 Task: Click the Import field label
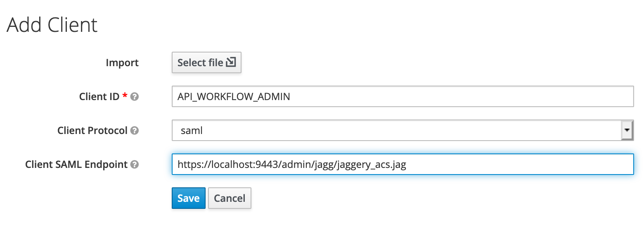pos(122,63)
